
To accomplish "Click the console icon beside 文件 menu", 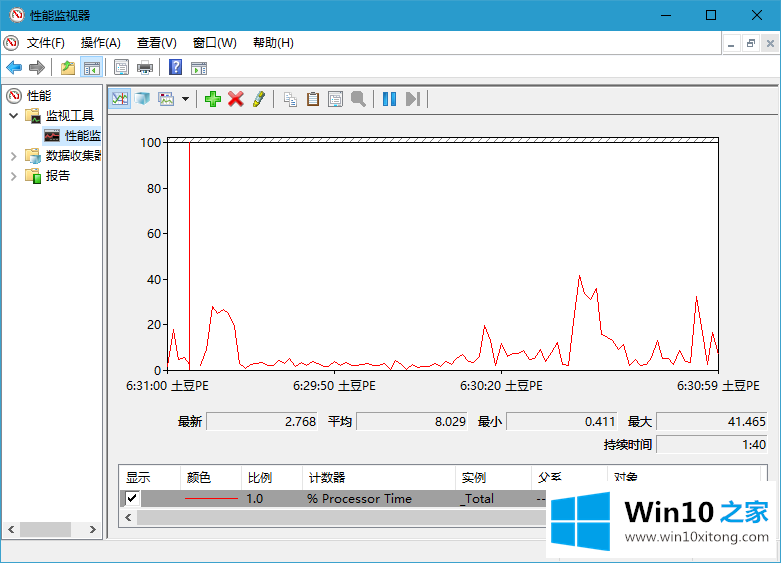I will coord(11,43).
